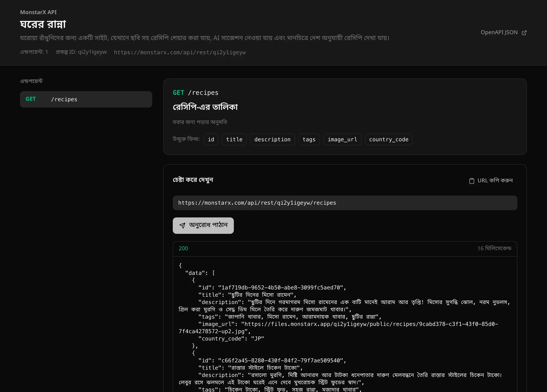Click the id value 1af719db-9652-4b50-abe8-3099fc5aed70
This screenshot has width=547, height=392.
tap(281, 288)
